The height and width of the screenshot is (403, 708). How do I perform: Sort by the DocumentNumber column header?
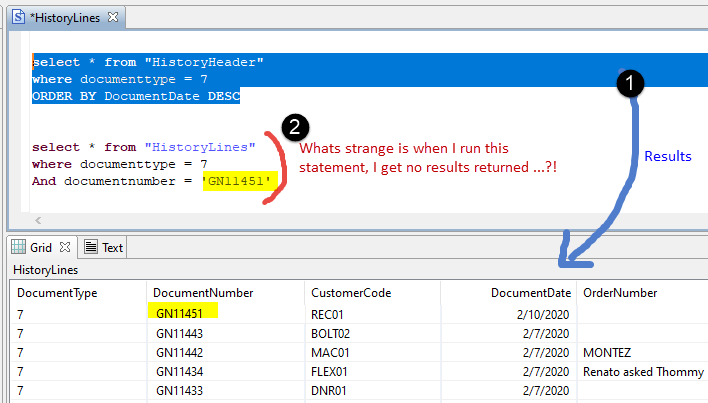(x=204, y=292)
